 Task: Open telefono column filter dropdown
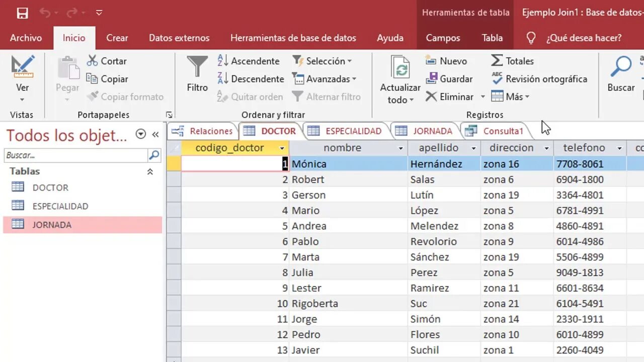(619, 148)
